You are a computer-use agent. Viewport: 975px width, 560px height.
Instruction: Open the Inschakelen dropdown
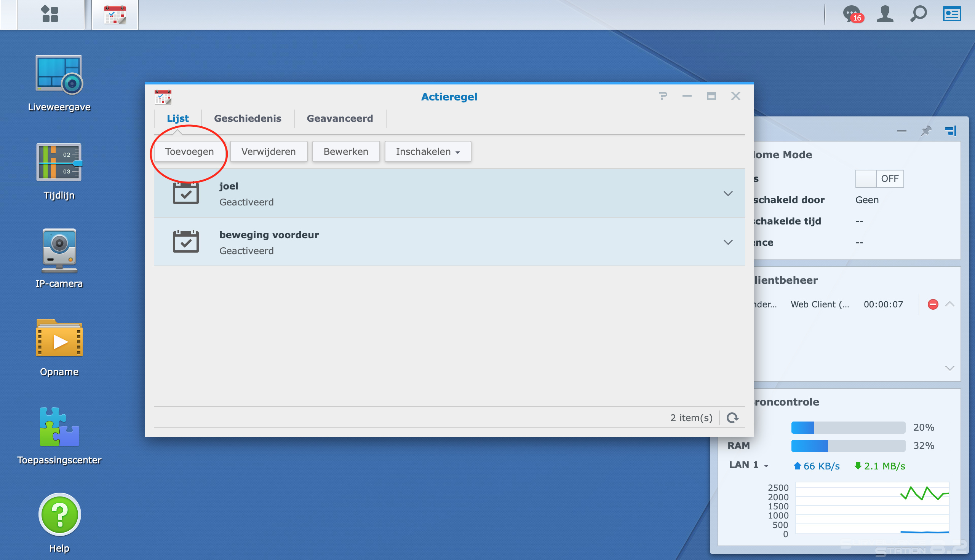(x=428, y=151)
